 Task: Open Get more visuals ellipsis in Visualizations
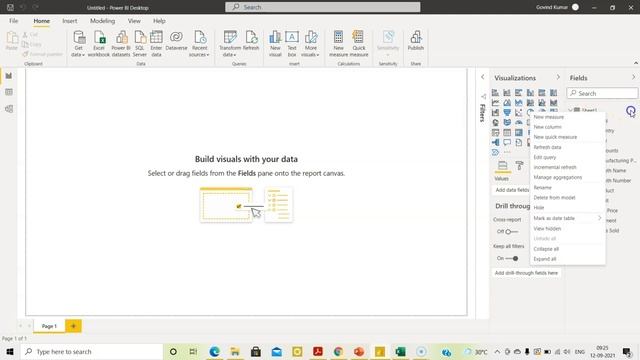coord(507,152)
